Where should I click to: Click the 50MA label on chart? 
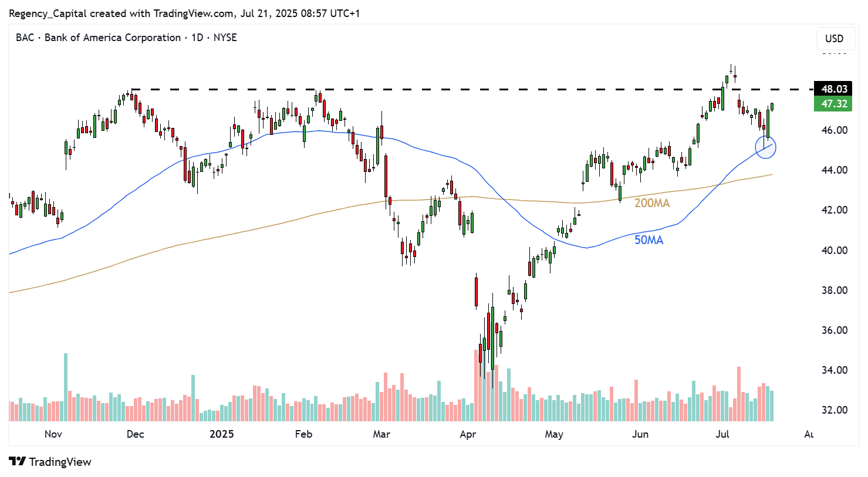coord(649,240)
